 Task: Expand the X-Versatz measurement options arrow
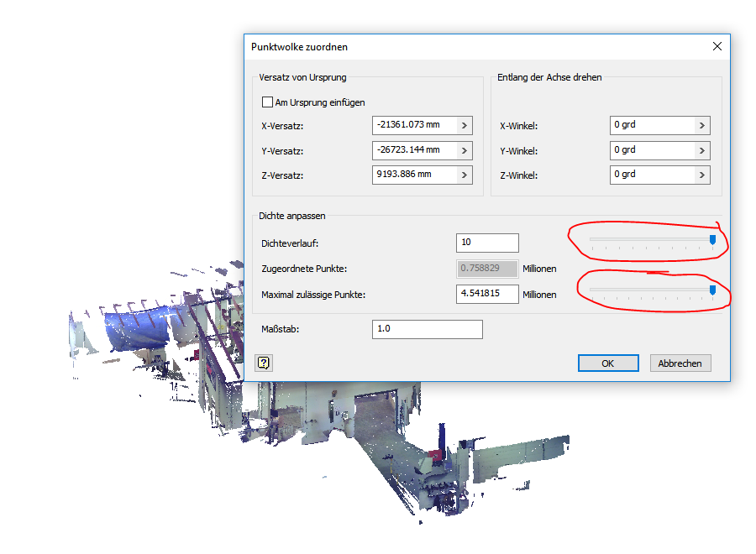click(464, 124)
